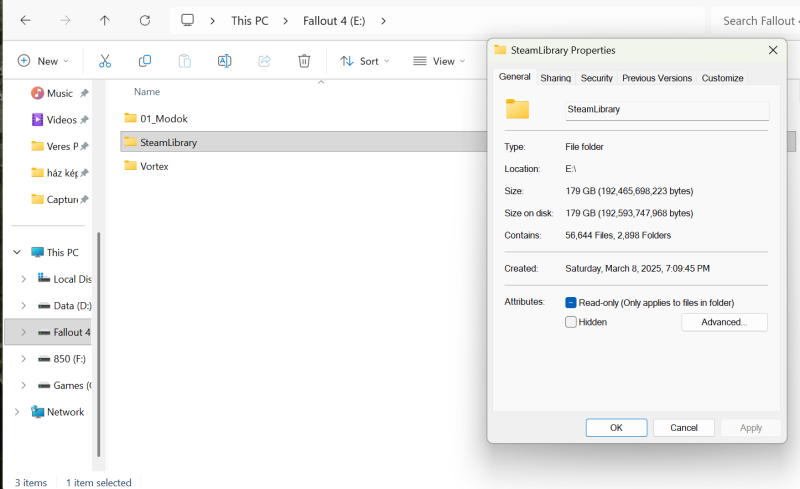Click Cancel in Properties dialog
The height and width of the screenshot is (489, 800).
pos(684,428)
